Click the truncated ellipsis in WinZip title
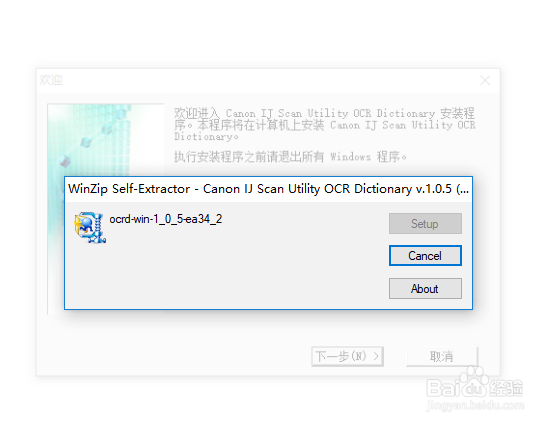 pyautogui.click(x=463, y=189)
